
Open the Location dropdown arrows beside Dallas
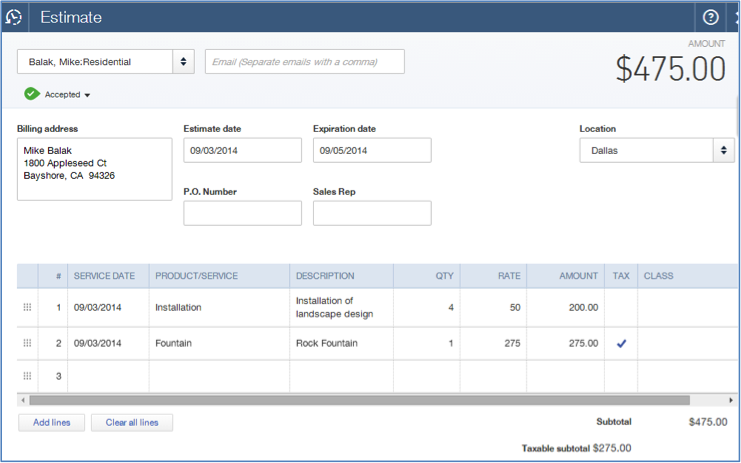click(x=724, y=150)
